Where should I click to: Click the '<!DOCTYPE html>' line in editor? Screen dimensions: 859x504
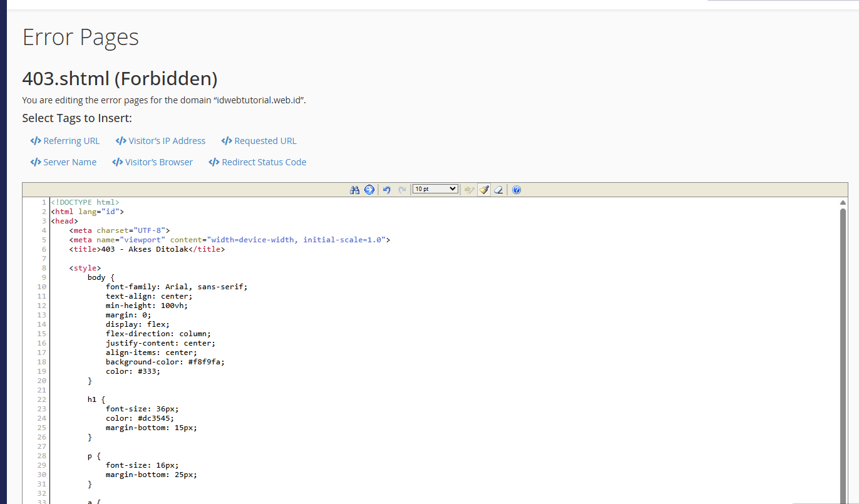pos(85,202)
